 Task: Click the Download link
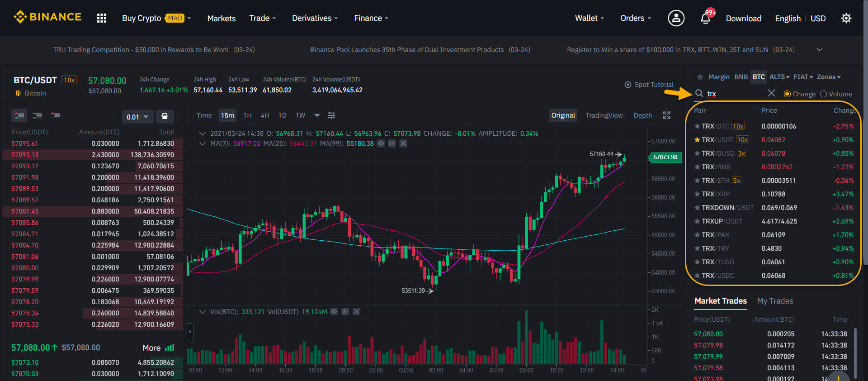744,19
